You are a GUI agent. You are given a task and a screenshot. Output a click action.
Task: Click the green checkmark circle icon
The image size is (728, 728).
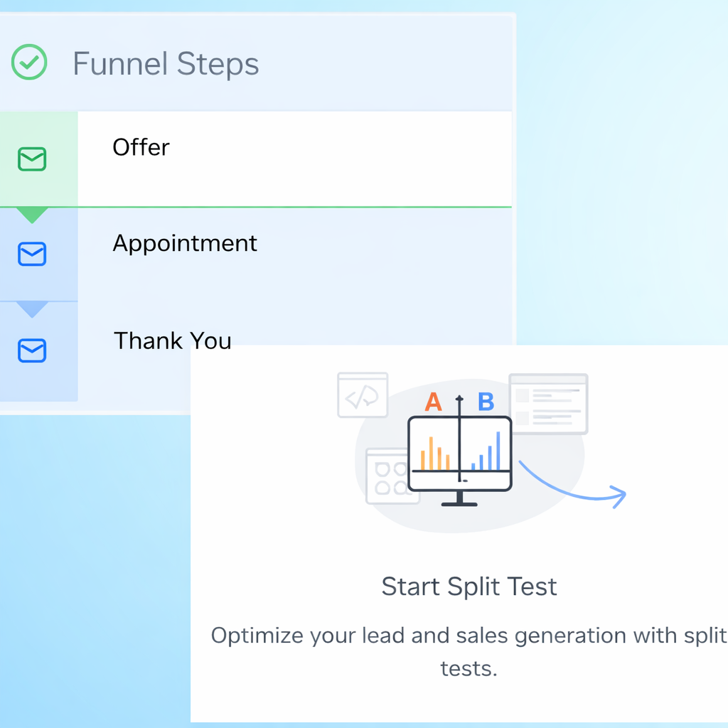[29, 63]
